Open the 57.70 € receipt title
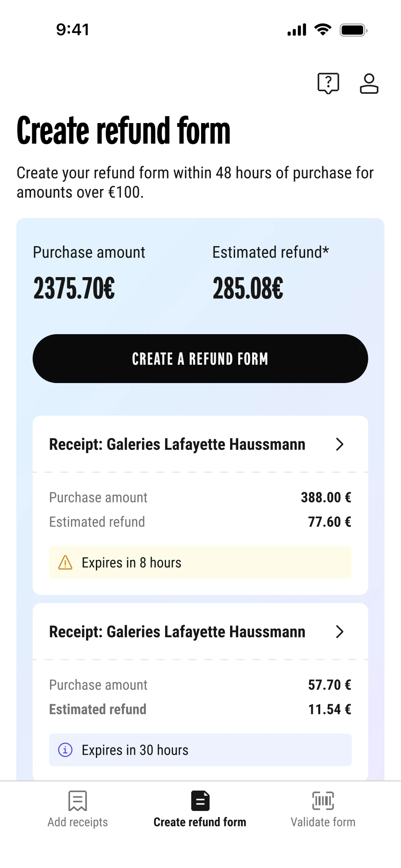This screenshot has height=868, width=401. coord(177,632)
